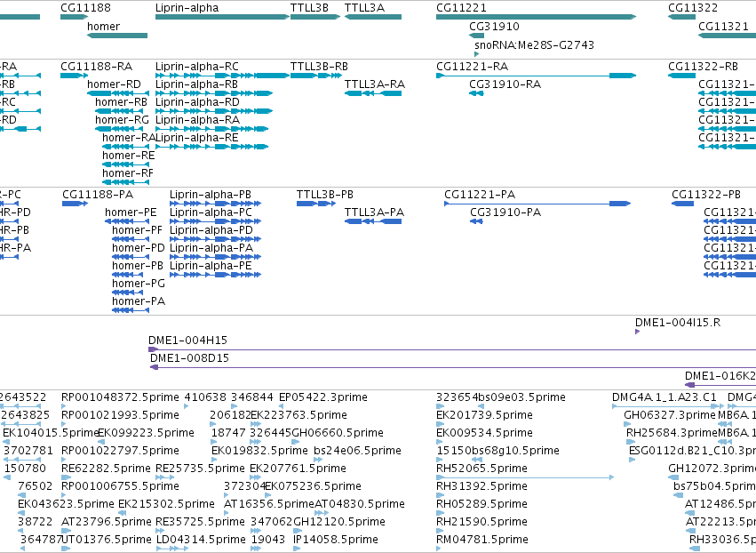Viewport: 756px width, 553px height.
Task: Click the EK207761.5prime EST label
Action: (x=298, y=469)
